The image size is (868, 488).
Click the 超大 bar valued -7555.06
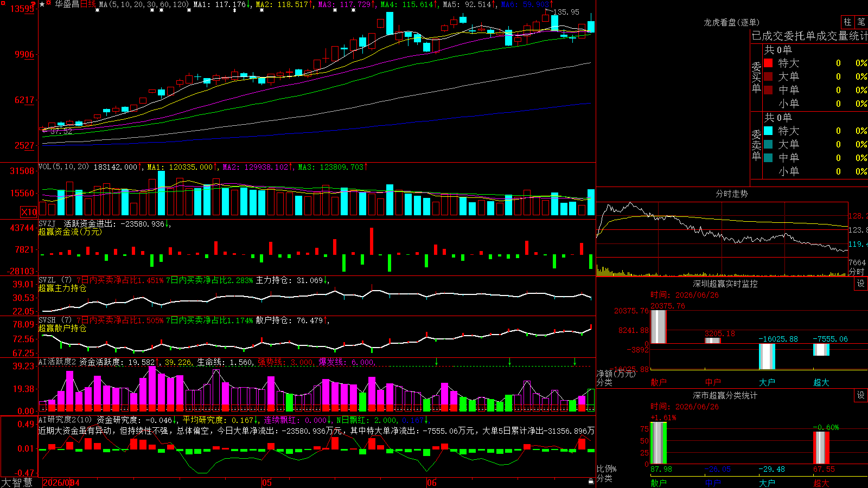coord(821,350)
